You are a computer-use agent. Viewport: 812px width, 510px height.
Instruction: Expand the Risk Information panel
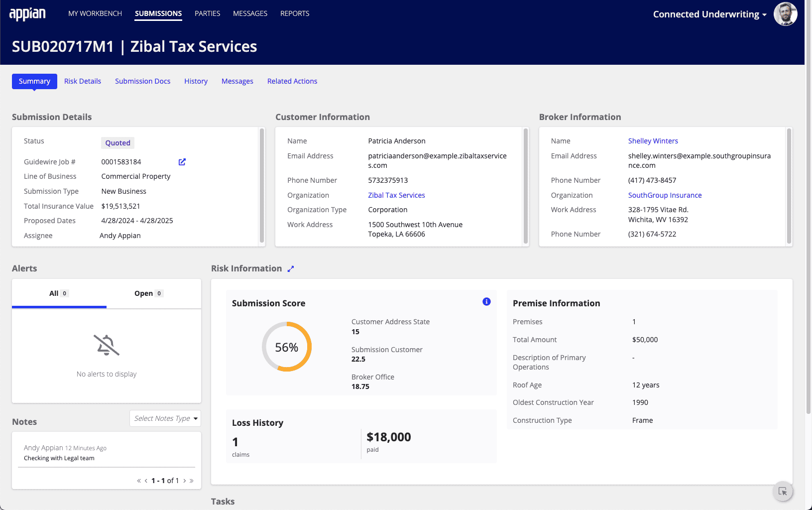point(291,268)
